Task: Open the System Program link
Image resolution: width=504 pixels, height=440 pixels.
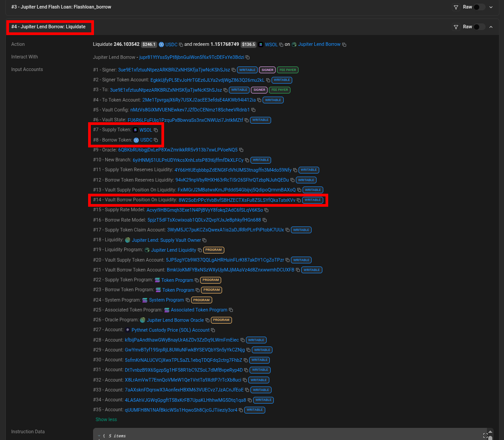Action: click(166, 300)
